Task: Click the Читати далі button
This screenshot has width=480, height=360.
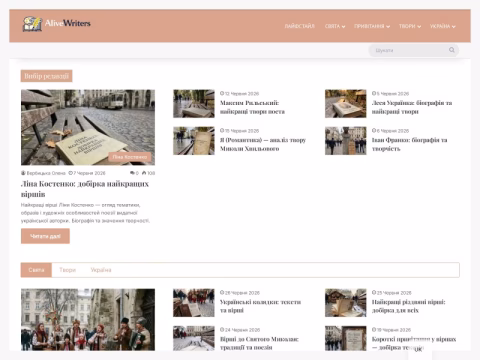Action: 45,236
